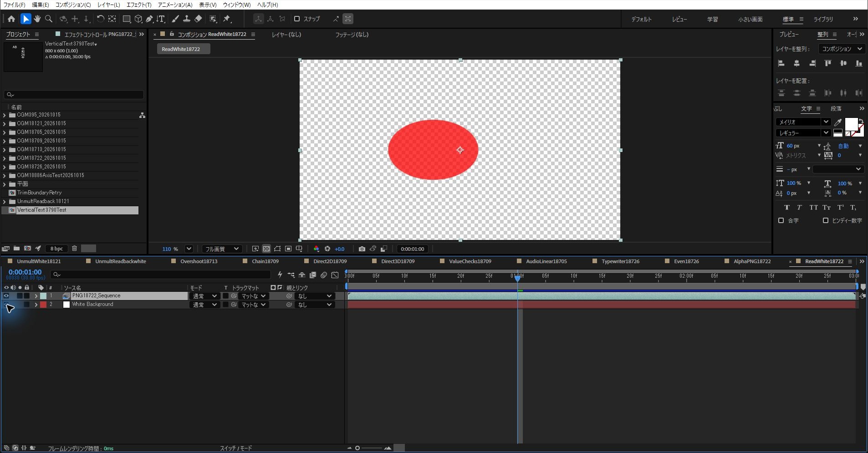The height and width of the screenshot is (453, 868).
Task: Select the Rotation tool
Action: 100,19
